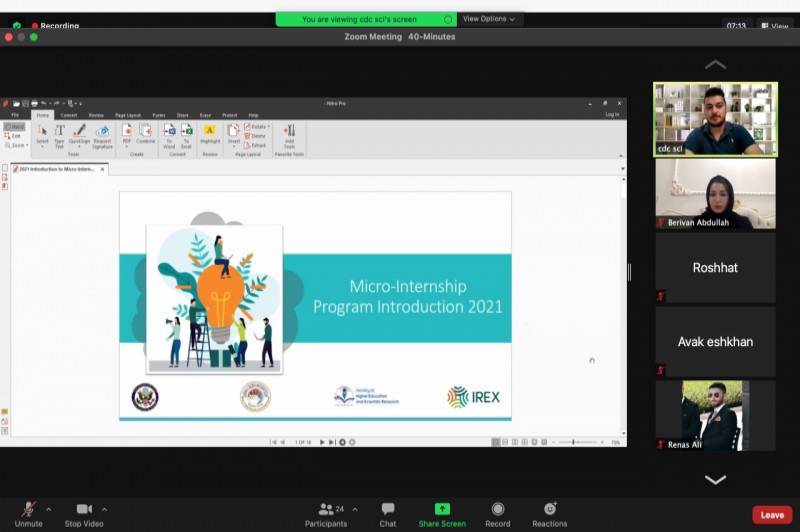Choose the Type Text tool
The image size is (800, 532).
click(x=59, y=134)
